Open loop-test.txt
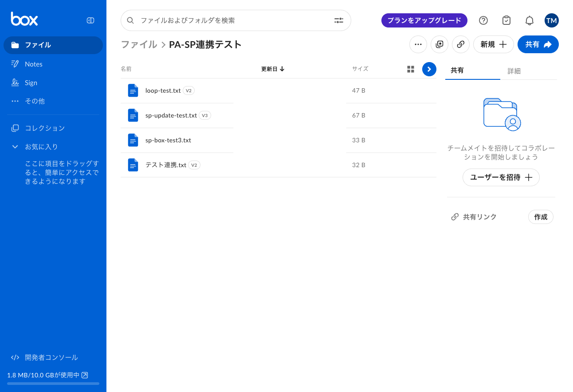 click(x=163, y=90)
